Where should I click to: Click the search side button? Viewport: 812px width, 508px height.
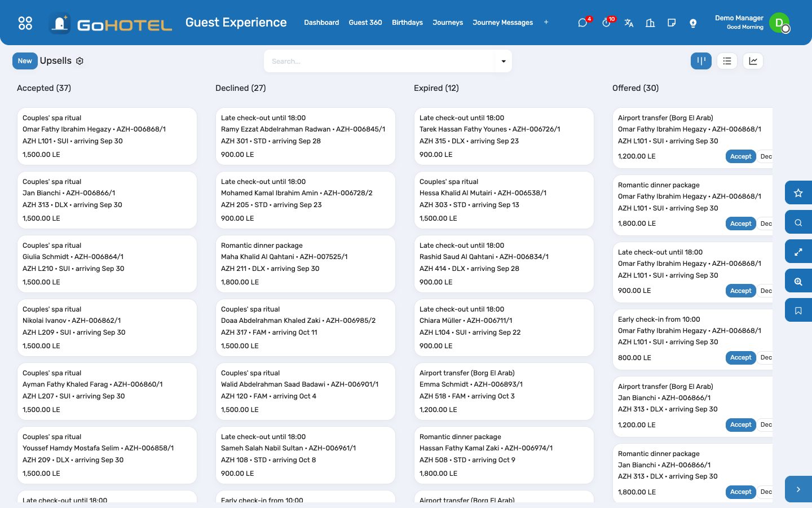(798, 222)
